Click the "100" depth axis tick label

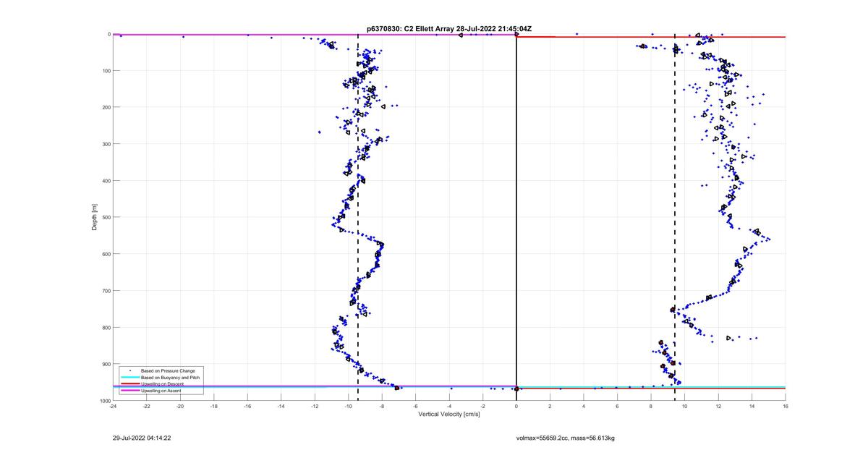(106, 71)
